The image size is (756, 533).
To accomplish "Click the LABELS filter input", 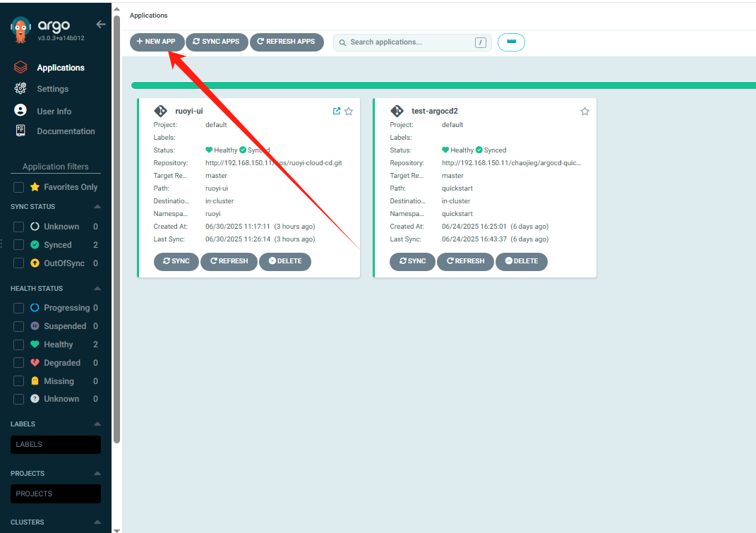I will 56,444.
